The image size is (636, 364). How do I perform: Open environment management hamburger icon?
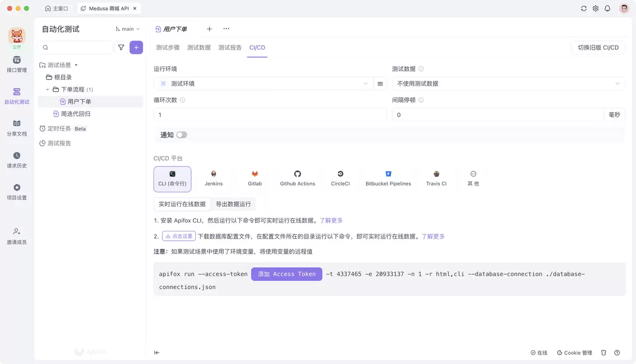[x=380, y=83]
